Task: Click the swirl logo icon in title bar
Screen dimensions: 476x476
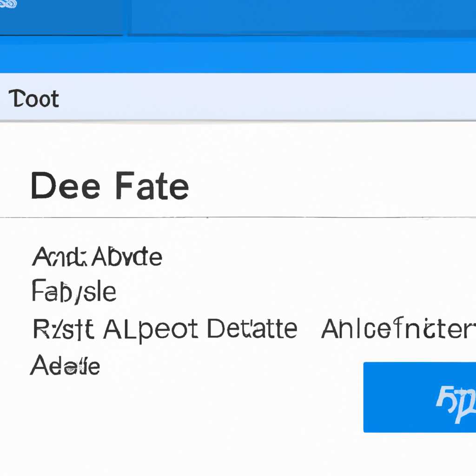Action: click(8, 4)
